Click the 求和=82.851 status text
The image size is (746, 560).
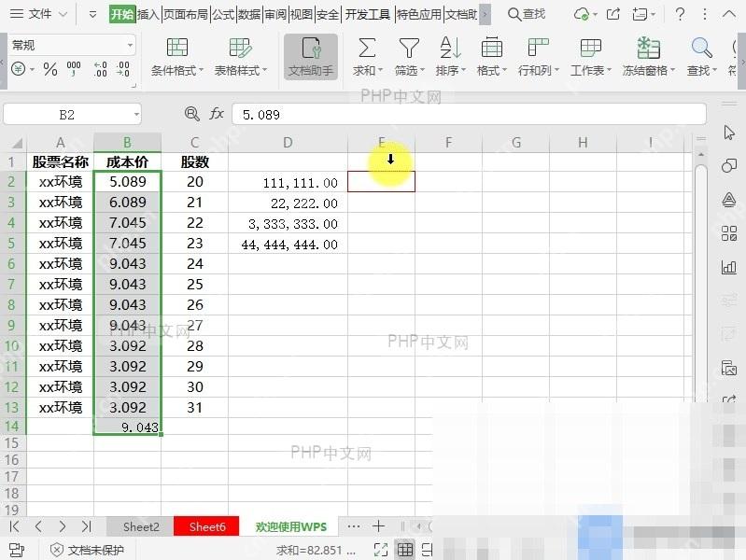click(316, 550)
